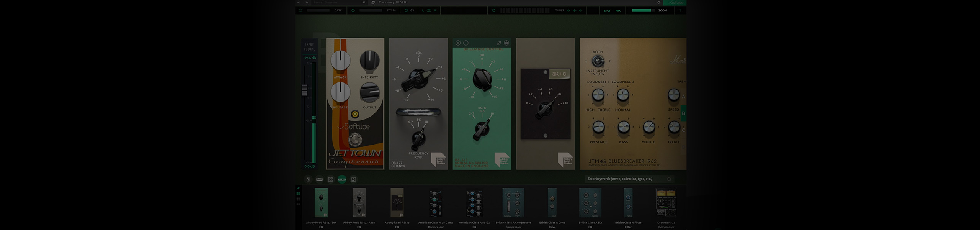The image size is (980, 230).
Task: Click the LOUDNESS 2 knob on JTM 45
Action: [x=623, y=95]
